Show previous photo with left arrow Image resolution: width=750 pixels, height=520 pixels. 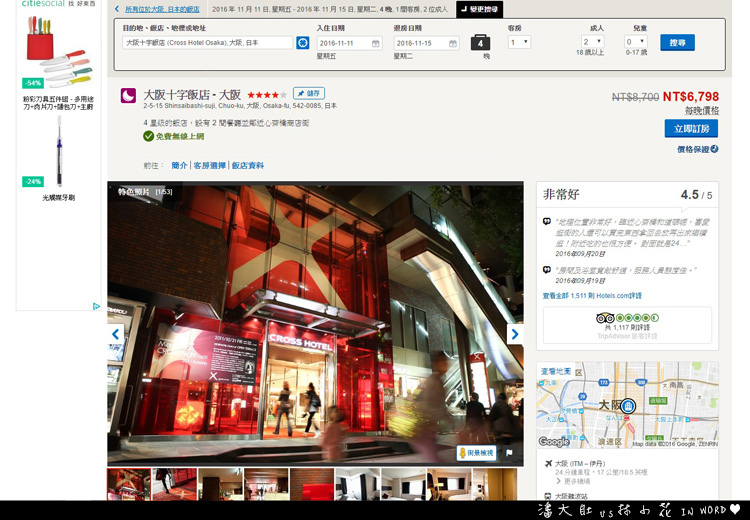(x=115, y=334)
